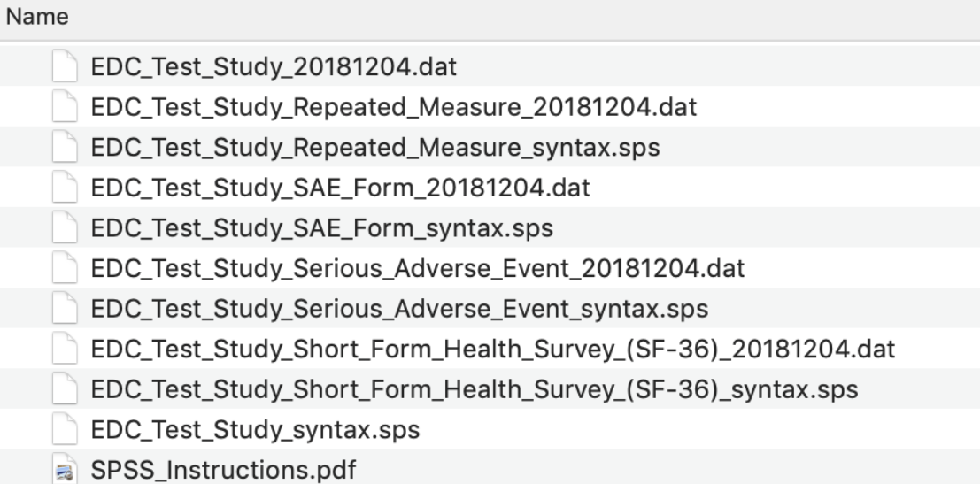Image resolution: width=980 pixels, height=484 pixels.
Task: Highlight the SAE_Form_syntax.sps file name
Action: (321, 227)
